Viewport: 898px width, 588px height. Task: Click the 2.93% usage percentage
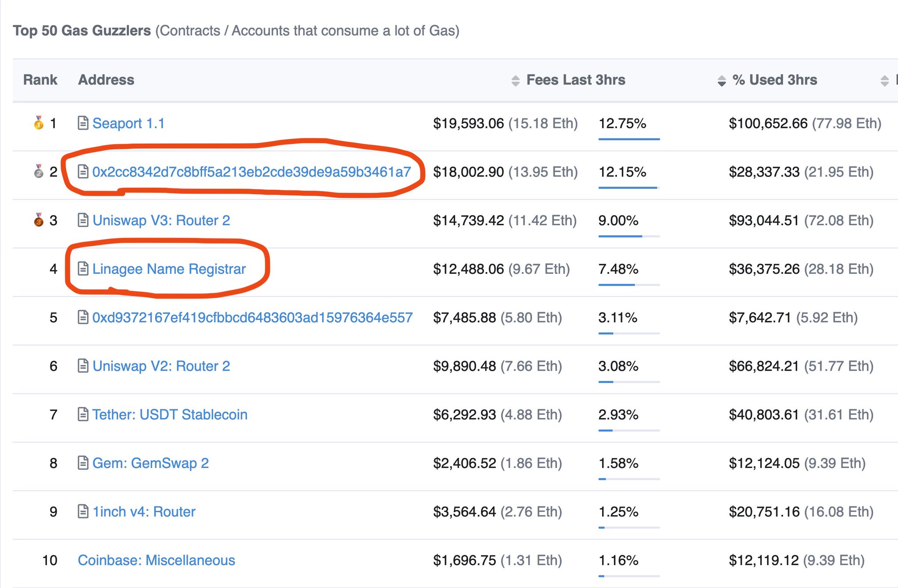point(618,414)
